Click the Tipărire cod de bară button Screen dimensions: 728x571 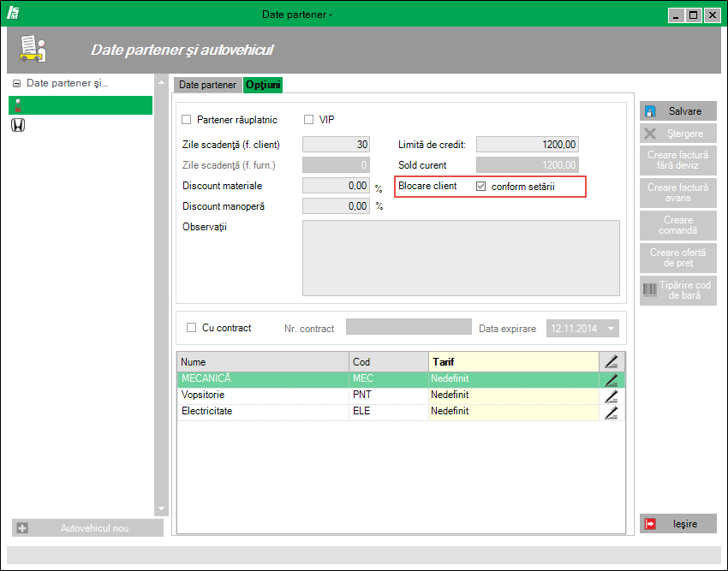click(x=677, y=290)
